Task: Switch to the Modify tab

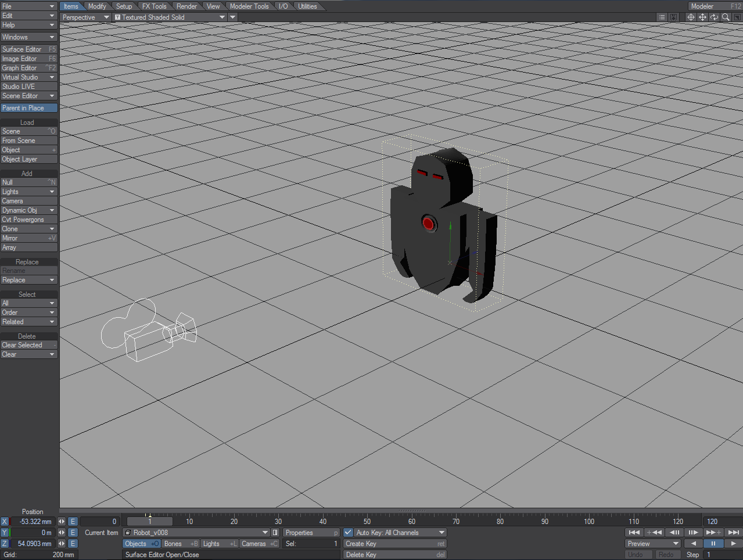Action: 97,6
